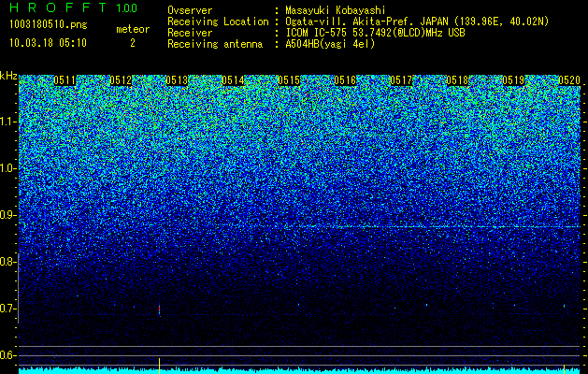Click the 0517 time marker

(x=401, y=80)
